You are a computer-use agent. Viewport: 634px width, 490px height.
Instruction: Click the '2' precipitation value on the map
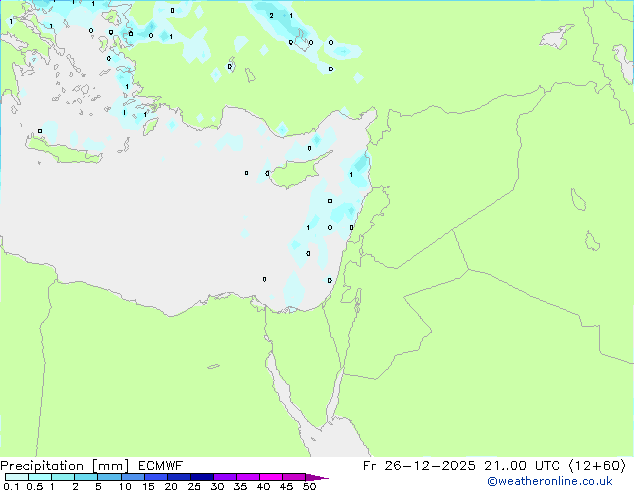tap(271, 16)
